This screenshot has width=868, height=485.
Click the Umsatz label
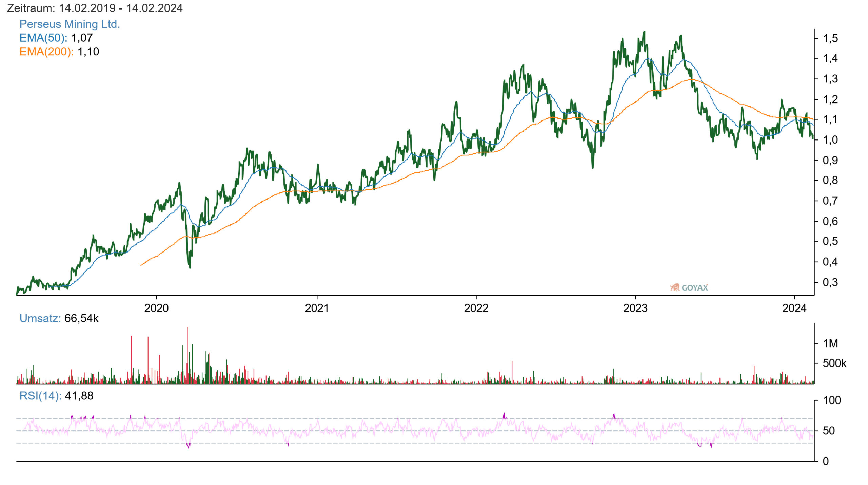point(40,318)
